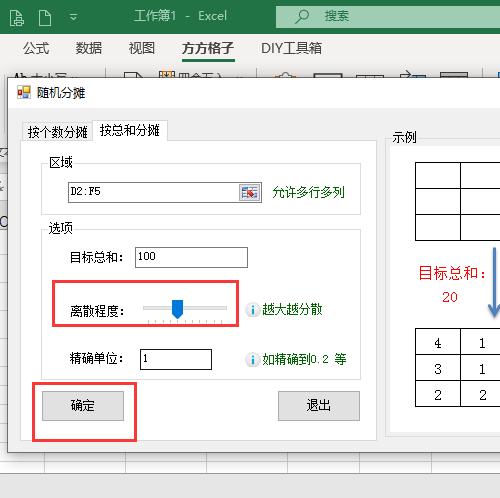Open the 公式 ribbon tab
Image resolution: width=500 pixels, height=498 pixels.
pyautogui.click(x=36, y=48)
